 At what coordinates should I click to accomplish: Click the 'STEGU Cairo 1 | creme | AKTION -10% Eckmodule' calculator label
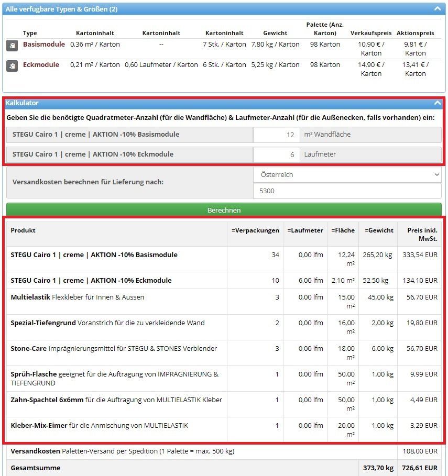[x=93, y=154]
